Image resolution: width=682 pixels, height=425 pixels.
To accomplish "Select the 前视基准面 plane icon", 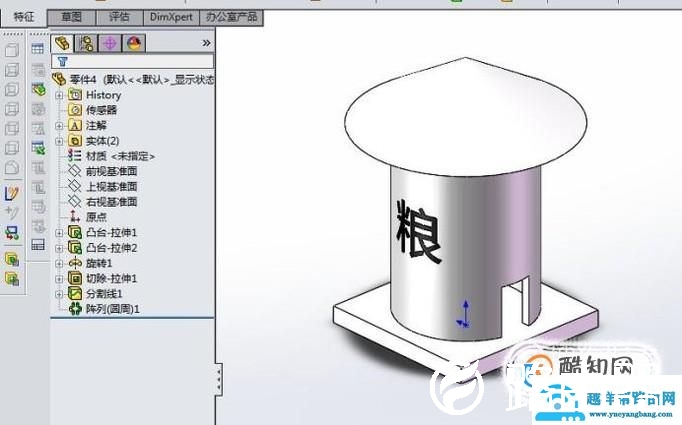I will click(x=75, y=171).
